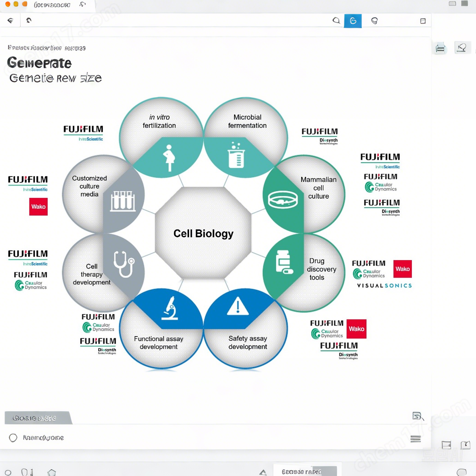
Task: Select the Drug discovery tools label
Action: [x=321, y=269]
